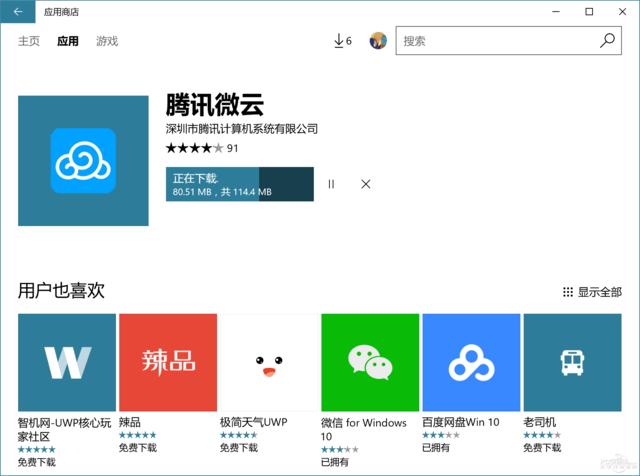Click the 正在下载 progress bar
This screenshot has width=640, height=476.
point(239,184)
